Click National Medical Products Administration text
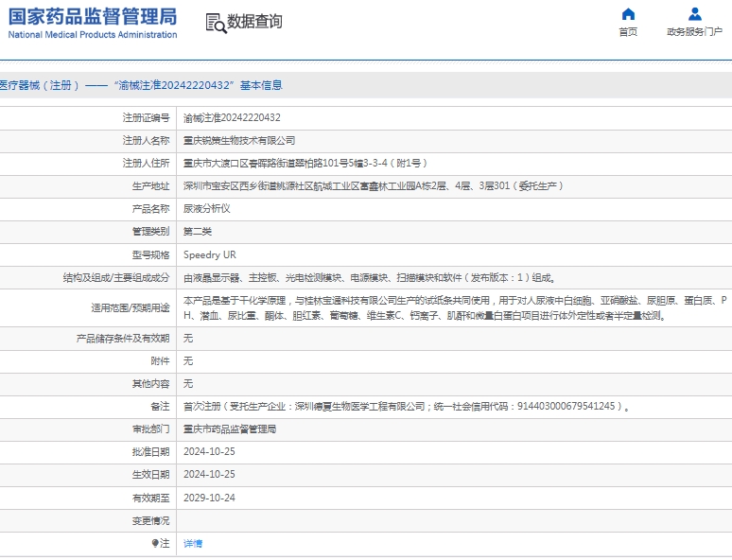This screenshot has height=560, width=732. pos(93,35)
